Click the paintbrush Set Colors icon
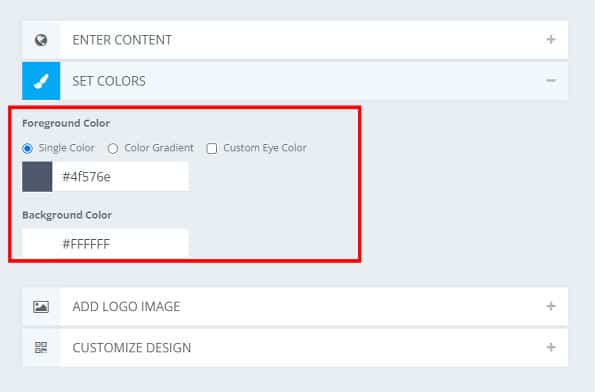 coord(41,81)
